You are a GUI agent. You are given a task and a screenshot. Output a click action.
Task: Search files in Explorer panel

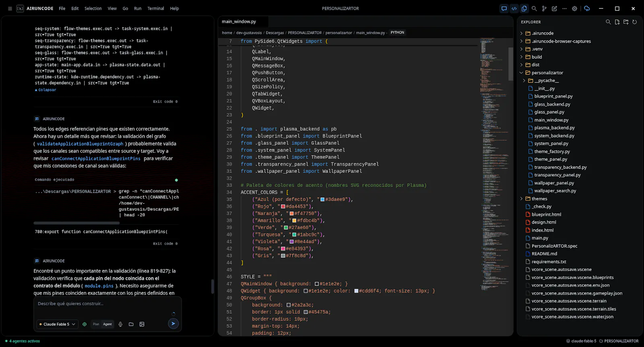click(608, 22)
